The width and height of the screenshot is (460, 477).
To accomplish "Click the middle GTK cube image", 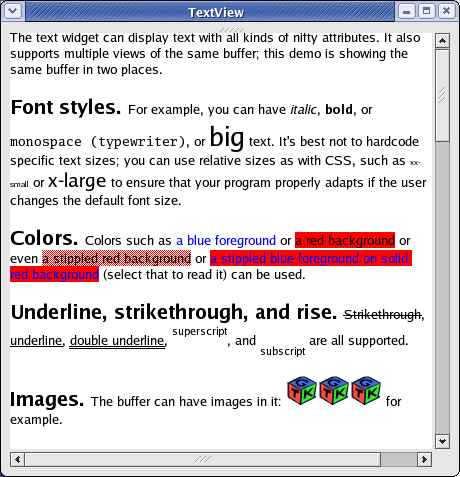I will (334, 391).
